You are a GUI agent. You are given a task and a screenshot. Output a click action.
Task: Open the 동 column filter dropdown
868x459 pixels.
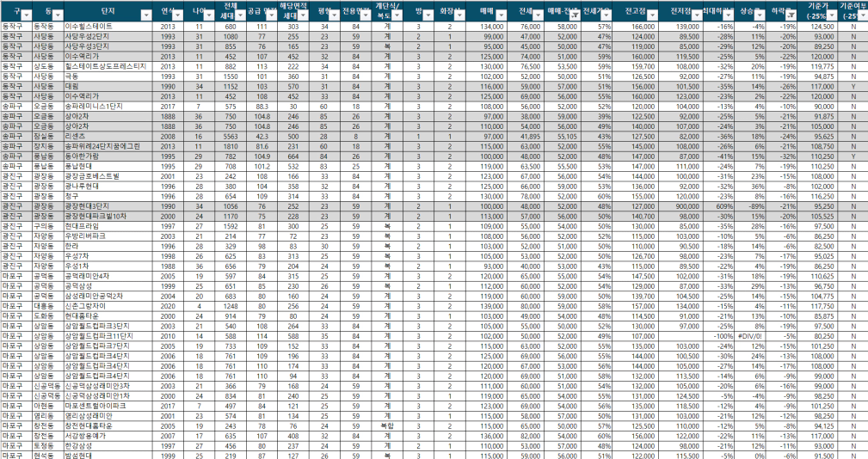(58, 15)
